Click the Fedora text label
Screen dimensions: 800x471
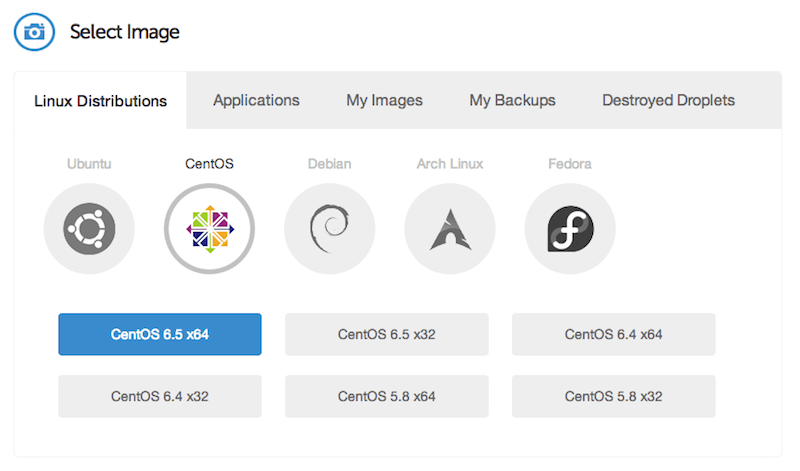click(x=570, y=163)
